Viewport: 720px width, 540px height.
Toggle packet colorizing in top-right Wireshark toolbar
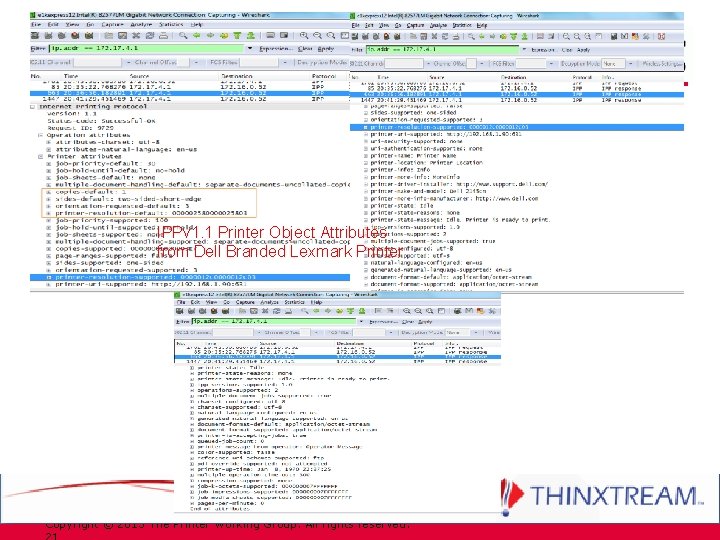pyautogui.click(x=540, y=37)
